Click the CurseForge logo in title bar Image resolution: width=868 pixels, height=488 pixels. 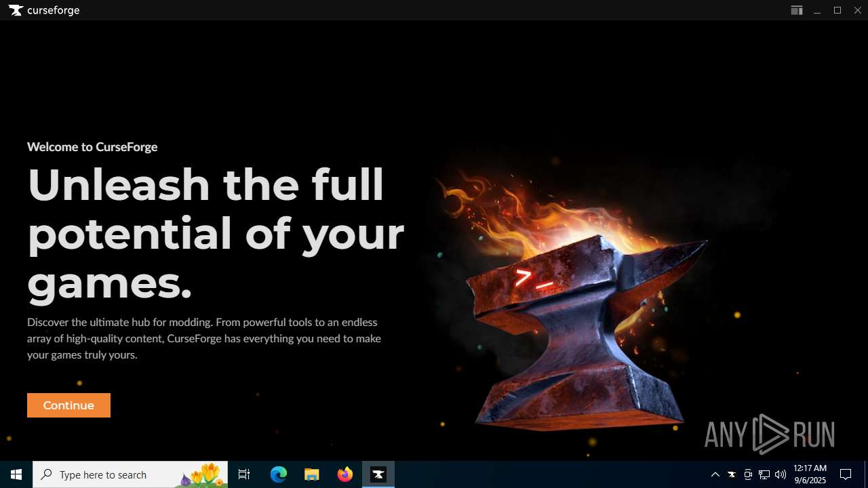44,10
